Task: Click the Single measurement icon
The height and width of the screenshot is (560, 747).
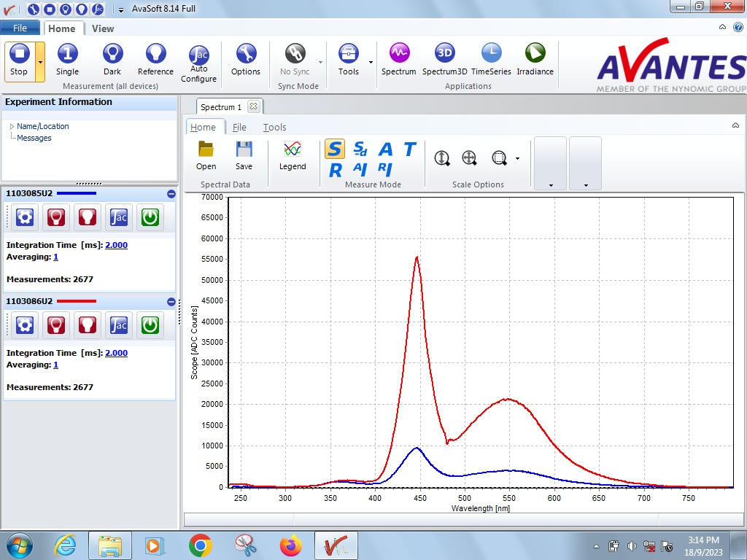Action: point(67,54)
